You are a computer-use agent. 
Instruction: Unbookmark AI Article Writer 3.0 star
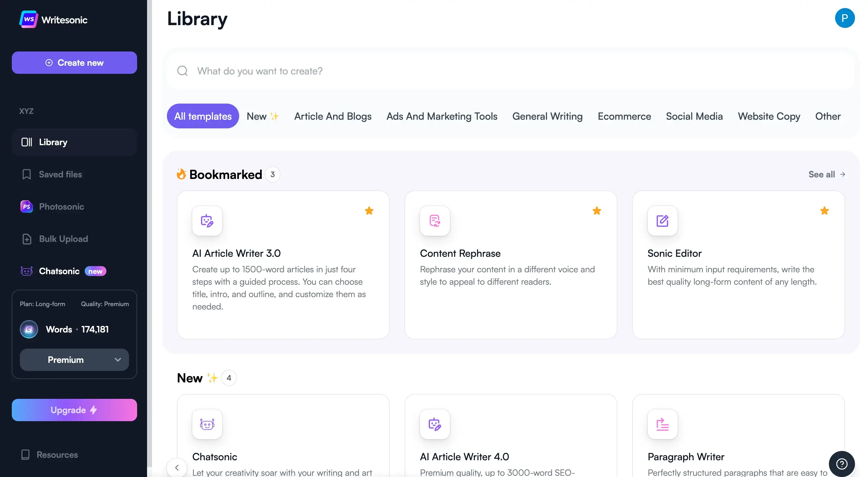(x=369, y=211)
